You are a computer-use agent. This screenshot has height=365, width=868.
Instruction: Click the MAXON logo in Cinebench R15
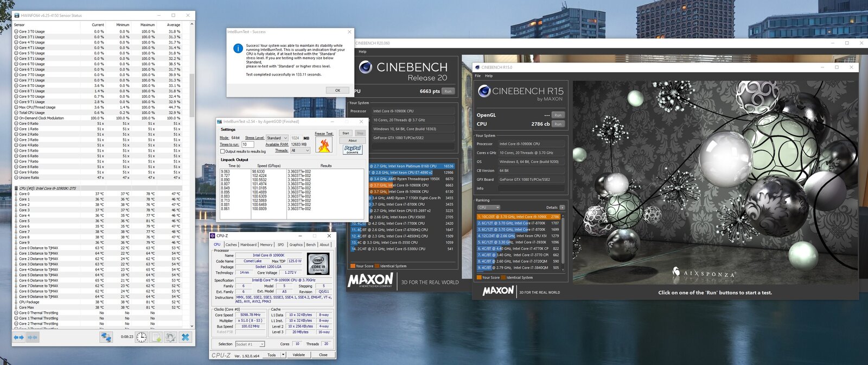[x=498, y=291]
